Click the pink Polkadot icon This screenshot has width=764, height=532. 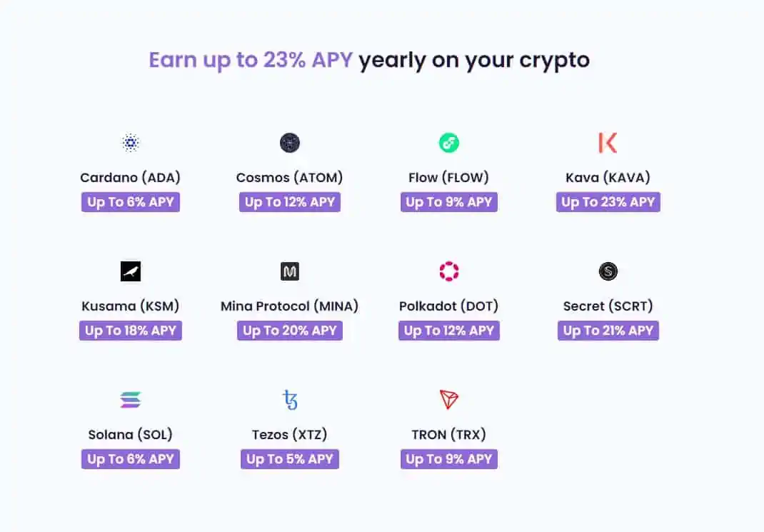click(x=448, y=271)
